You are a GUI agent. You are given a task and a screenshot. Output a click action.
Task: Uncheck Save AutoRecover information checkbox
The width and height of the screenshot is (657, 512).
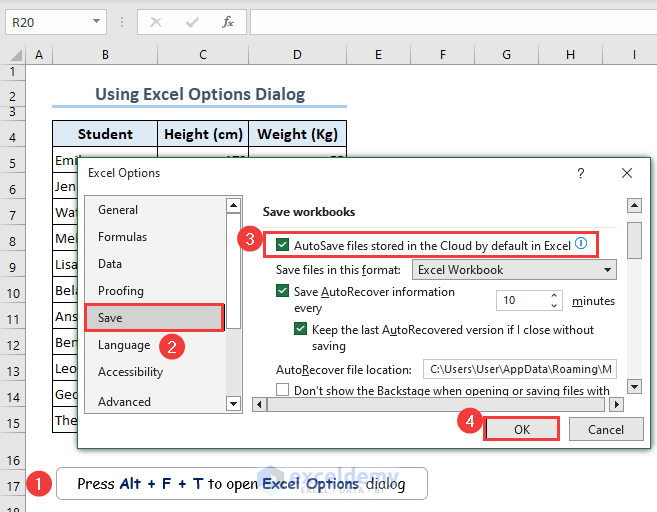pyautogui.click(x=283, y=291)
